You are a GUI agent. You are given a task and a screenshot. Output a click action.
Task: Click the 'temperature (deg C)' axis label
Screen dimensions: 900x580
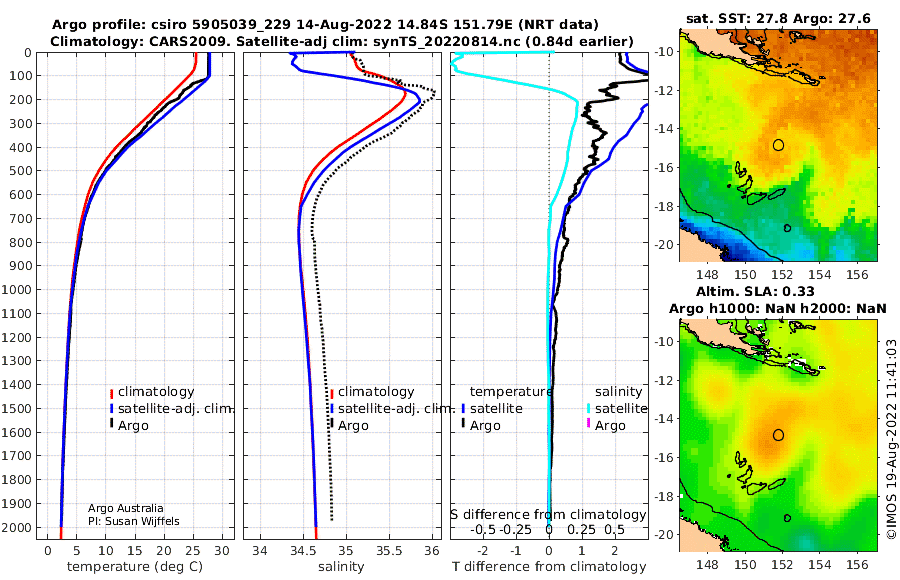(x=135, y=566)
